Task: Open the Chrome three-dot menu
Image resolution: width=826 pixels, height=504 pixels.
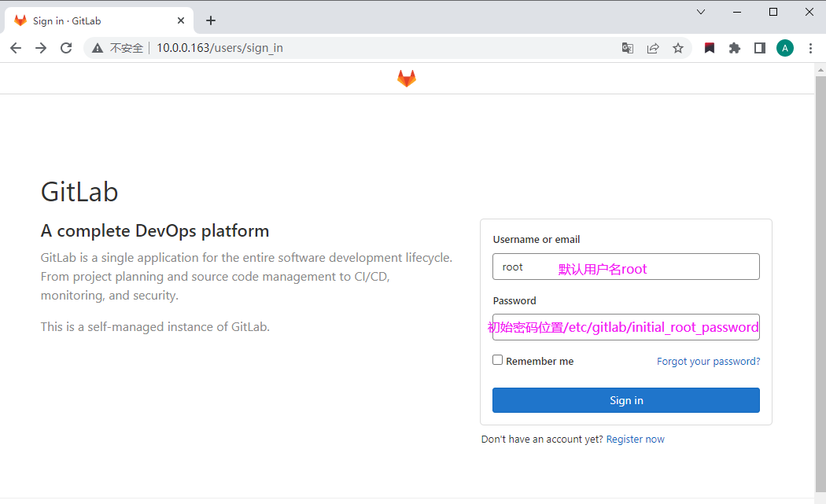Action: 810,48
